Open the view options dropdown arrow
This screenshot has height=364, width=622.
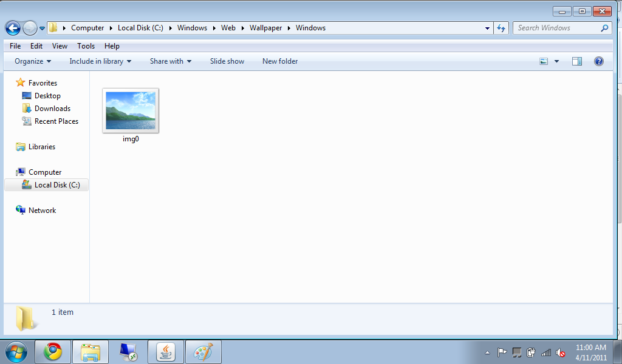[556, 61]
